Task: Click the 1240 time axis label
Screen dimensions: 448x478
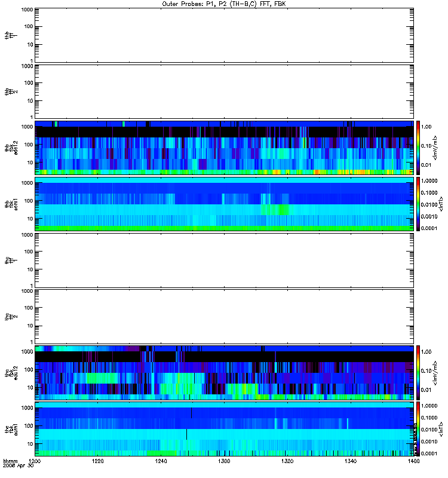Action: 161,461
